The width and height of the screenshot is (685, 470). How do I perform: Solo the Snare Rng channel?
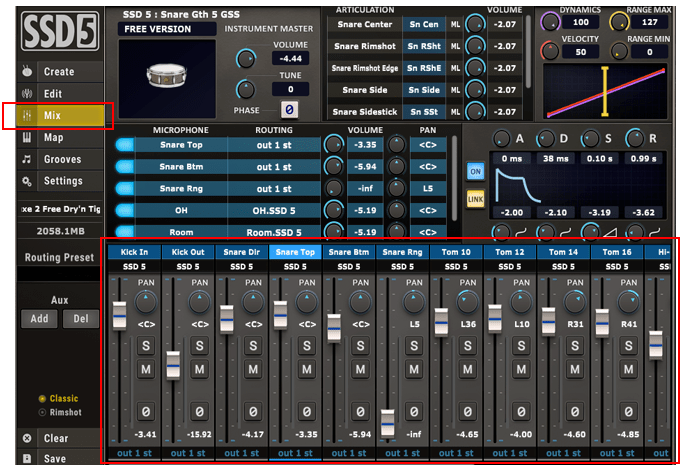click(x=414, y=346)
